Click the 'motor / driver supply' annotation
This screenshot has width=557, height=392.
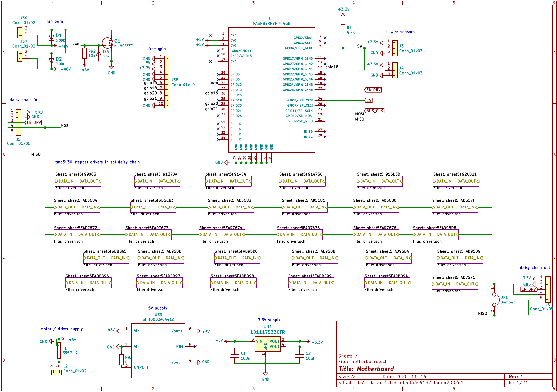click(x=62, y=329)
